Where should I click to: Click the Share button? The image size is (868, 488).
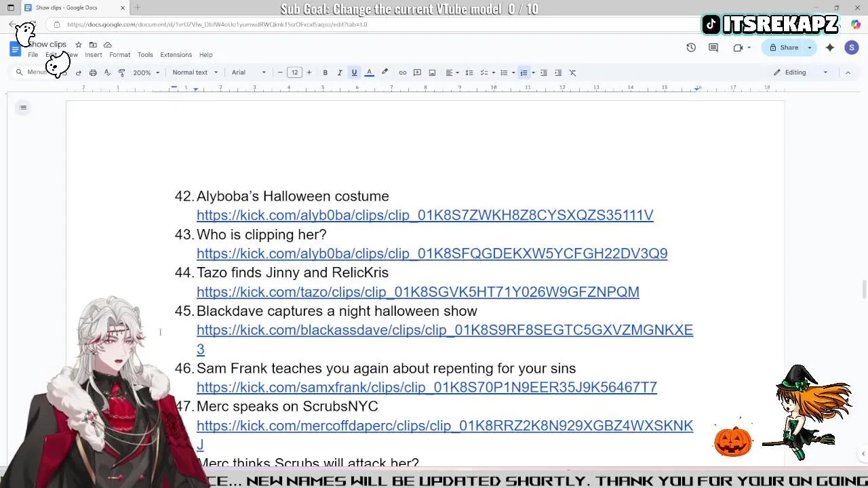point(783,47)
